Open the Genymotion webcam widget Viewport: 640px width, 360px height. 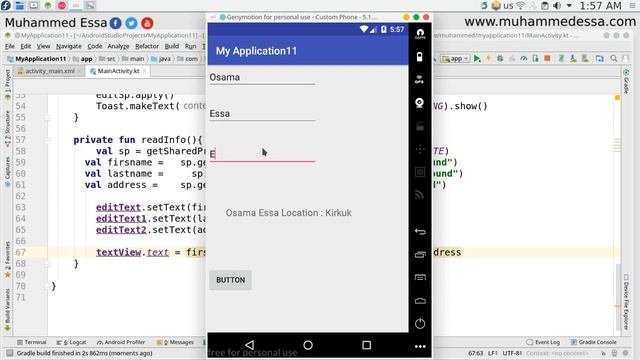(420, 103)
